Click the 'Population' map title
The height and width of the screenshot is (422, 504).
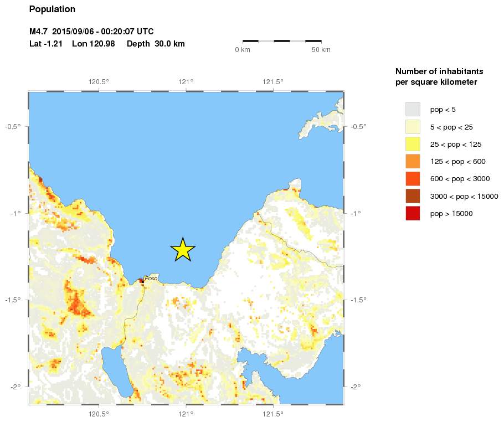pos(52,9)
